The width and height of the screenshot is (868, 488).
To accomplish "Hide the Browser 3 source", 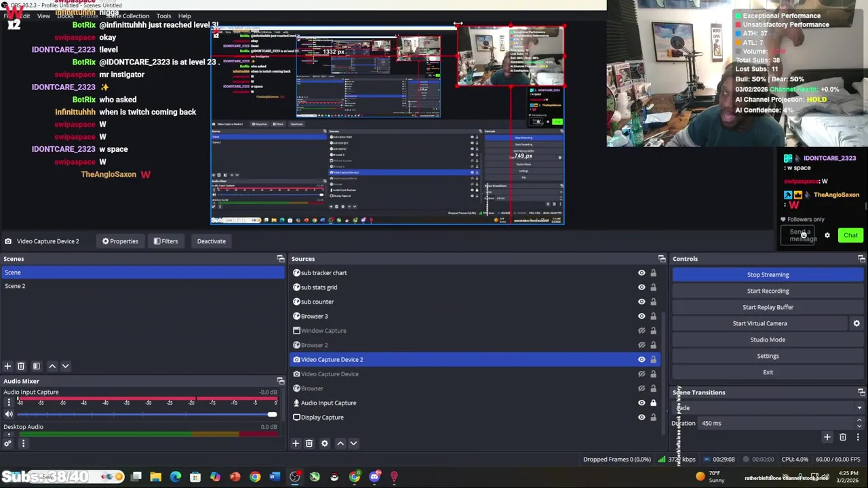I will [x=642, y=316].
